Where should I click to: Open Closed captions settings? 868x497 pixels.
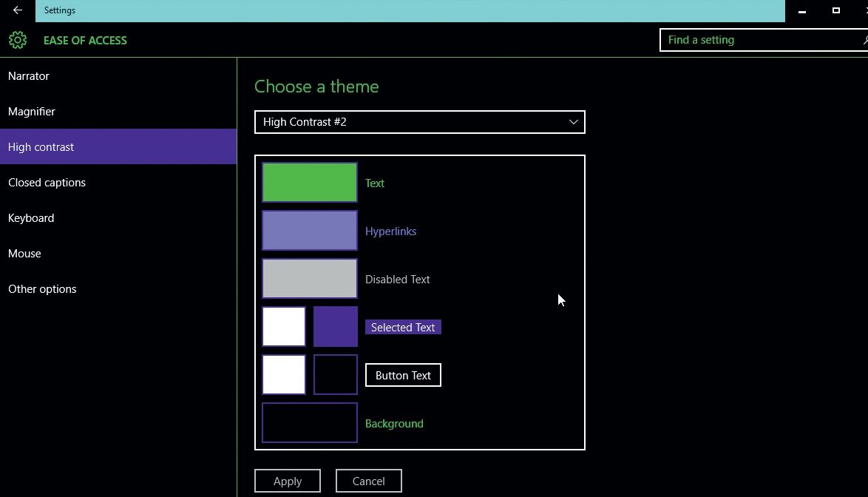(x=47, y=182)
